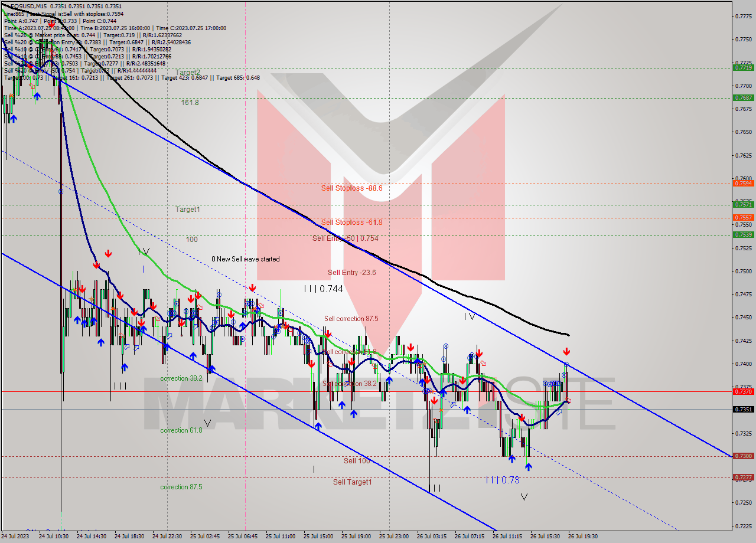Click the 0.7775 price axis tick
This screenshot has height=543, width=756.
click(x=743, y=17)
